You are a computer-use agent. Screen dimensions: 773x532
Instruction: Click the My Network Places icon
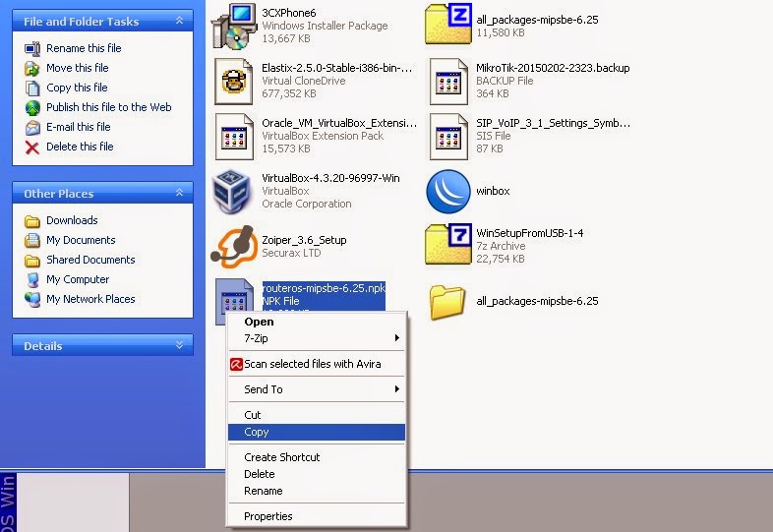(32, 299)
